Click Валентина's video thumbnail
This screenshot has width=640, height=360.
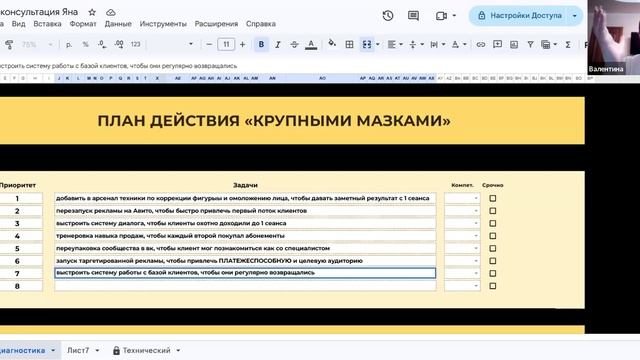coord(613,37)
